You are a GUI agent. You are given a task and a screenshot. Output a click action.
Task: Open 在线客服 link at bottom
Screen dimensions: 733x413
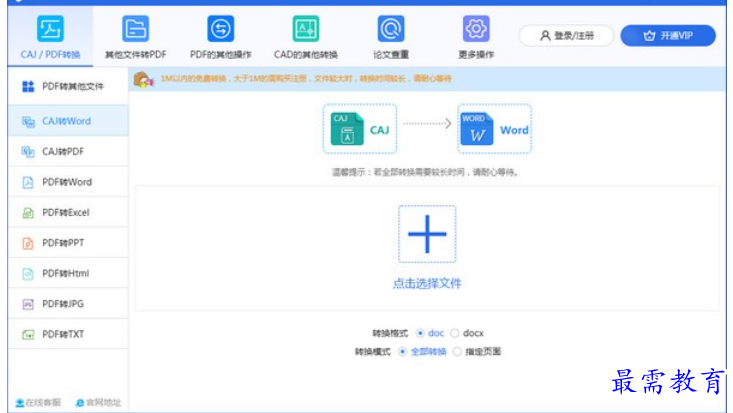pos(38,402)
